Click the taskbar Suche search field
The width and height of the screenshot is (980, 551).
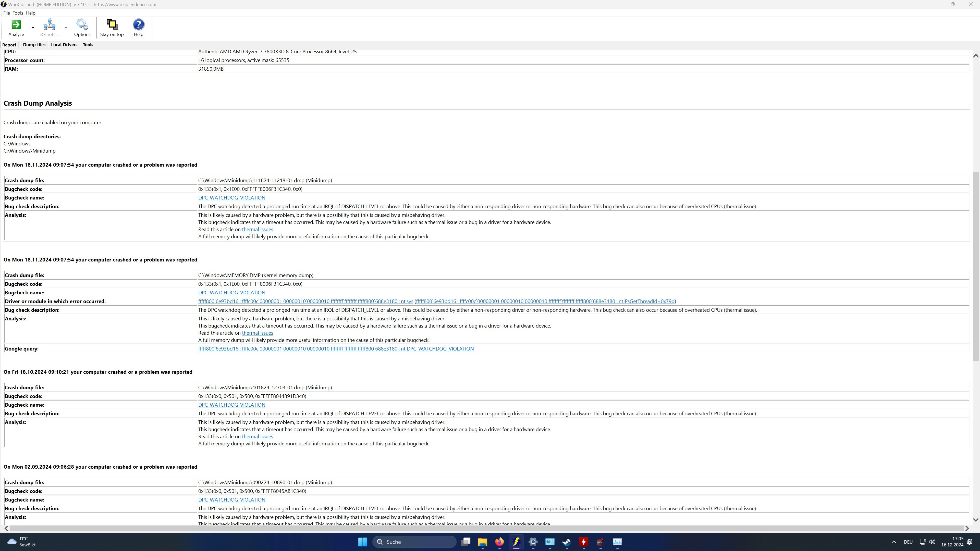415,542
